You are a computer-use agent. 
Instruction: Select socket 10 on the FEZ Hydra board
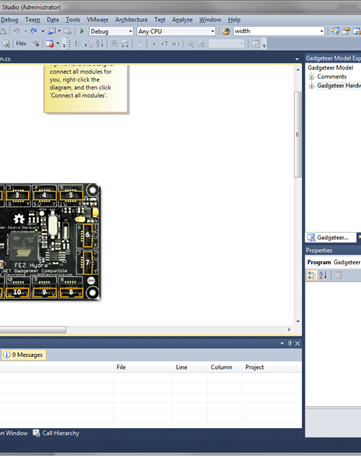pos(17,292)
